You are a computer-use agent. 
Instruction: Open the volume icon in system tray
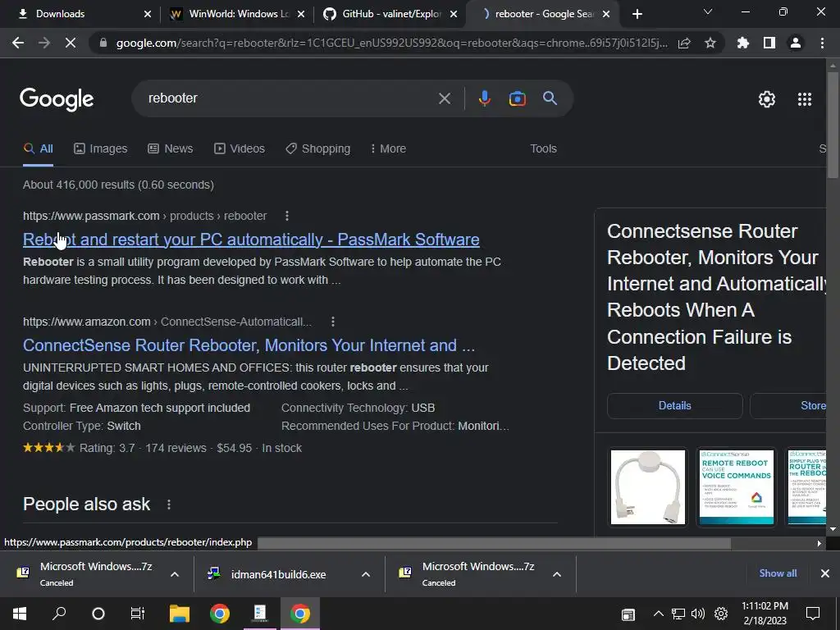pyautogui.click(x=698, y=614)
